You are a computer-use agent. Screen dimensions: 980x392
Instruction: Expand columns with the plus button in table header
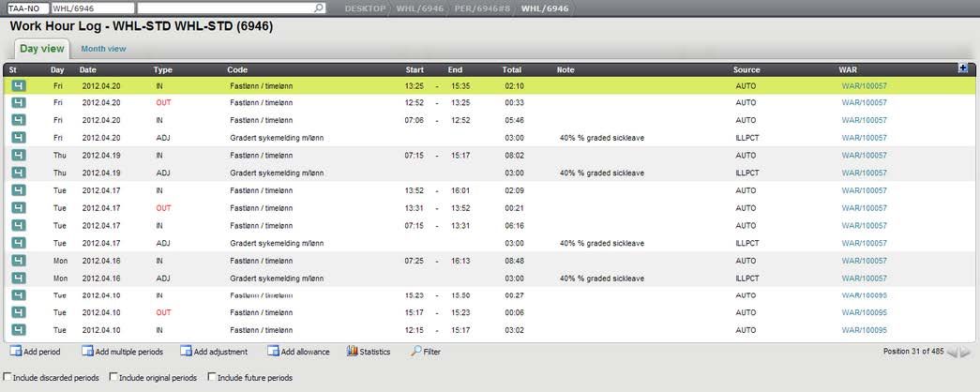tap(963, 68)
